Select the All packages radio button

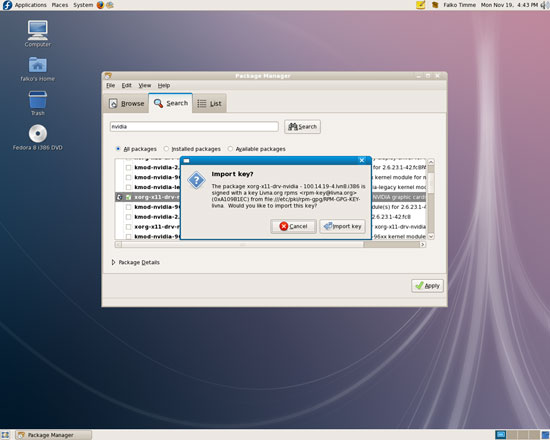click(x=118, y=149)
